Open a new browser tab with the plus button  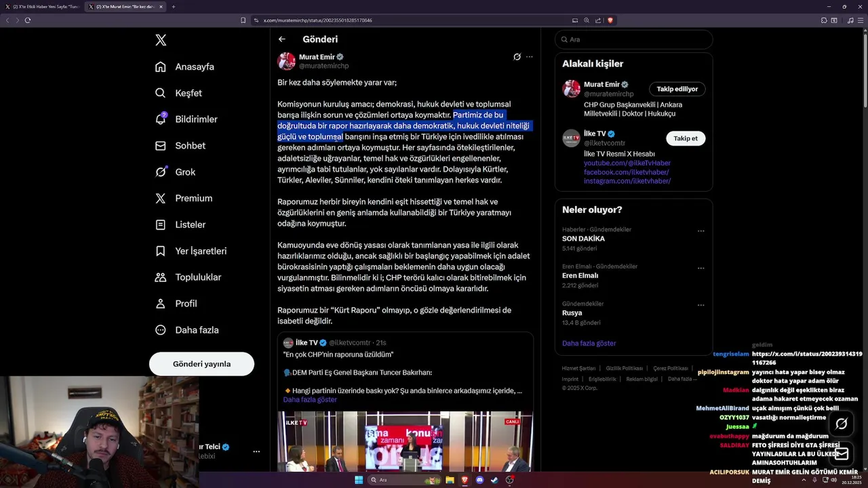click(174, 7)
